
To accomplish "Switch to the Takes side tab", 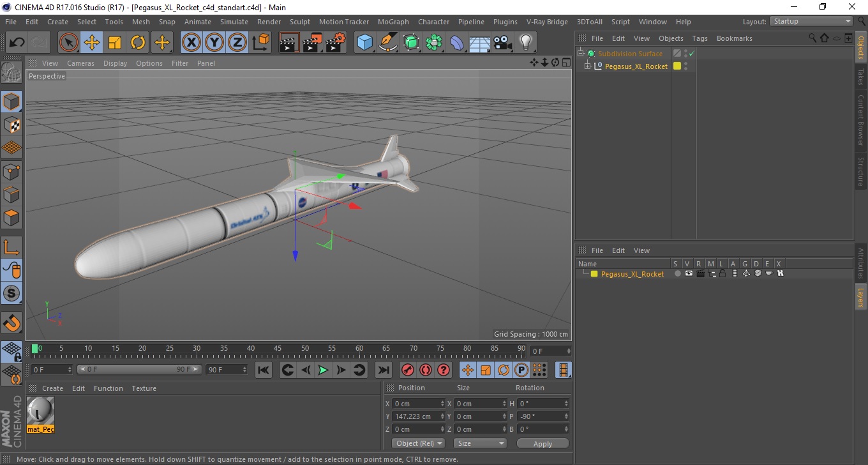I will point(860,77).
